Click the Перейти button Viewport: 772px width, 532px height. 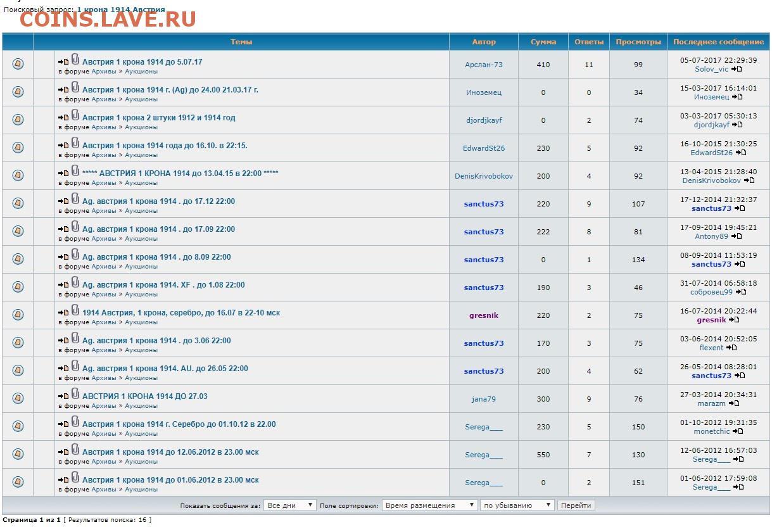click(576, 505)
